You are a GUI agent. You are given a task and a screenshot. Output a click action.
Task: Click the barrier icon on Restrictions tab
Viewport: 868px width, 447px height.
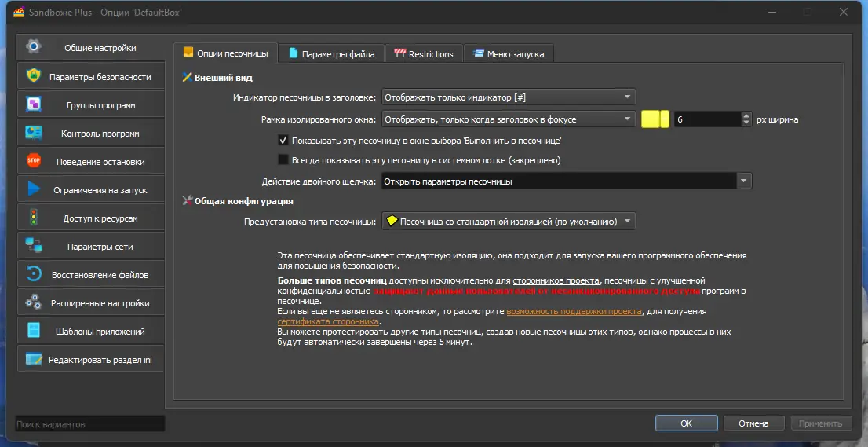click(399, 53)
